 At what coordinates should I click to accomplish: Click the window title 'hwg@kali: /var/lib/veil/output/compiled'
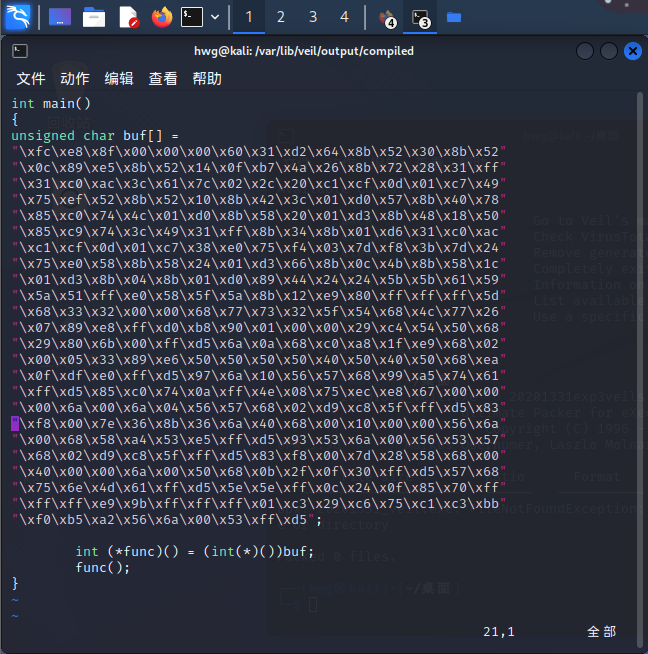pos(304,51)
